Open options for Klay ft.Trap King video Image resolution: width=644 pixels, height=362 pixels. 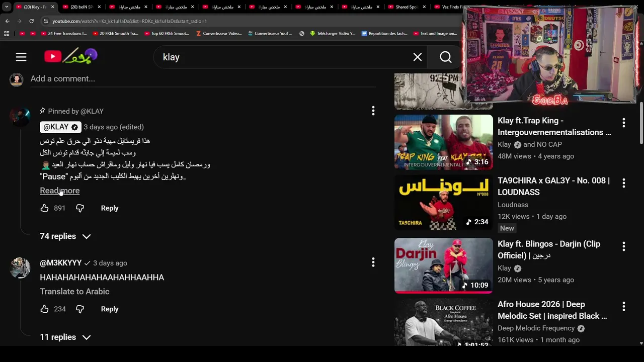[x=623, y=123]
